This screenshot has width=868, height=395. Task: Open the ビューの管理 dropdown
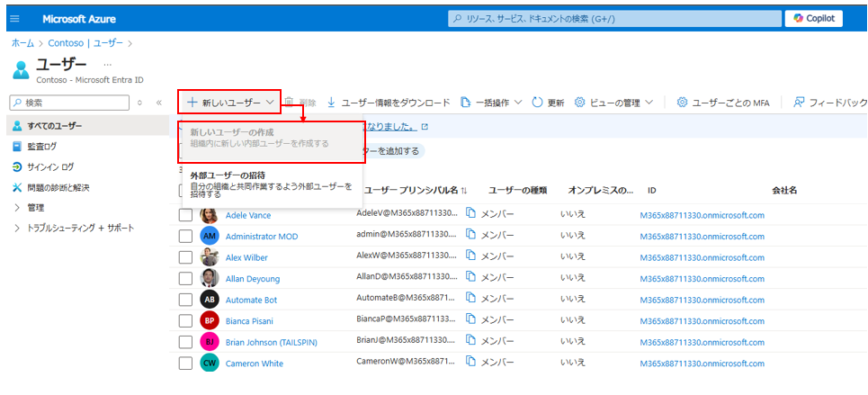coord(614,103)
